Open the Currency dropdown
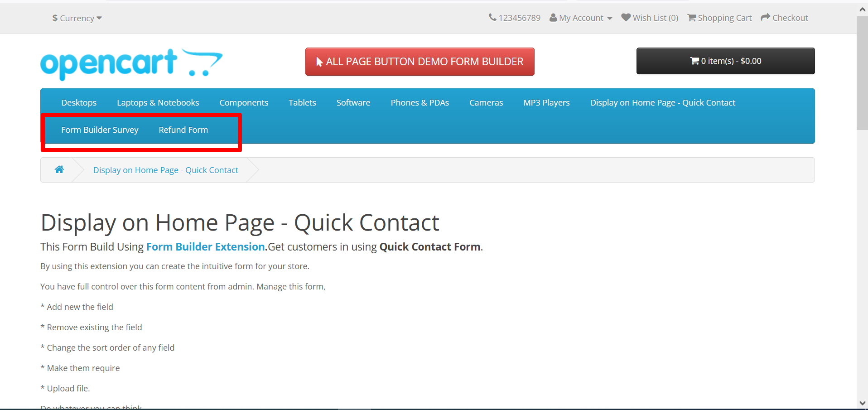 (x=77, y=18)
